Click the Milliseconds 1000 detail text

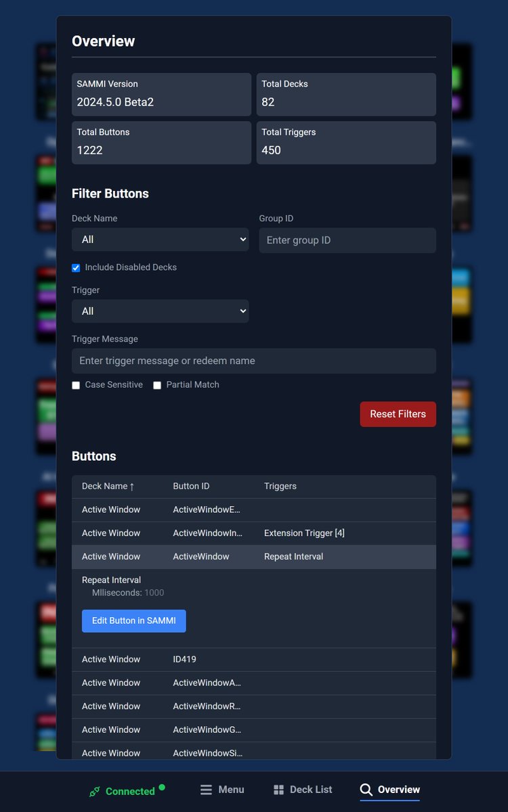pyautogui.click(x=128, y=593)
